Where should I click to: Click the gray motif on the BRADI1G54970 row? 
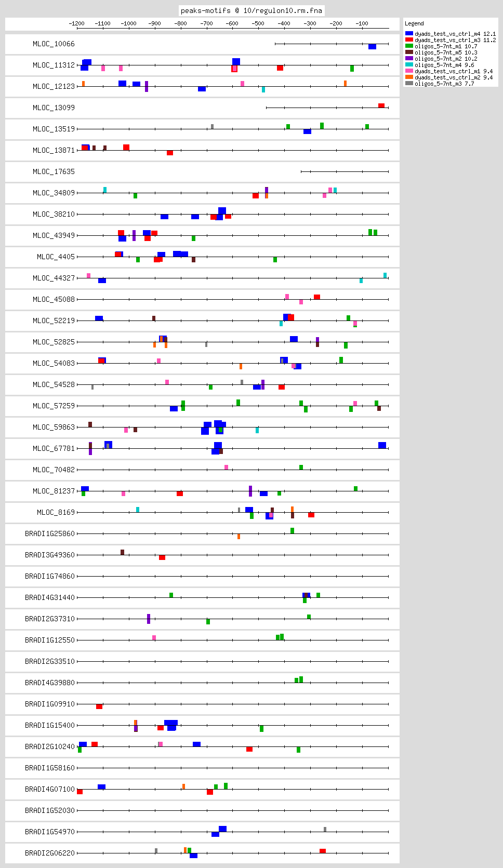[x=325, y=829]
